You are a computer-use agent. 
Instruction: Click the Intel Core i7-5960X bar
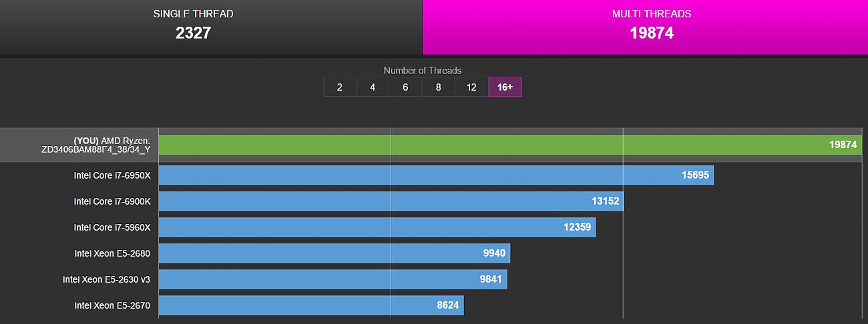[377, 227]
